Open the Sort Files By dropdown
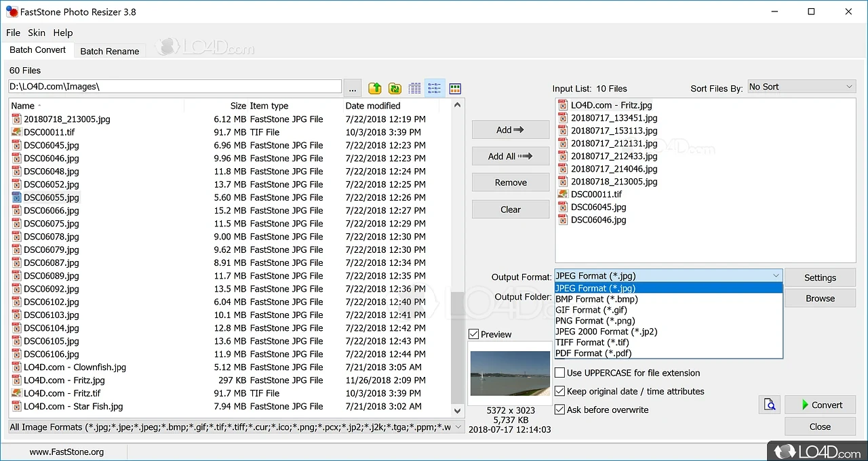The height and width of the screenshot is (461, 868). pos(801,87)
